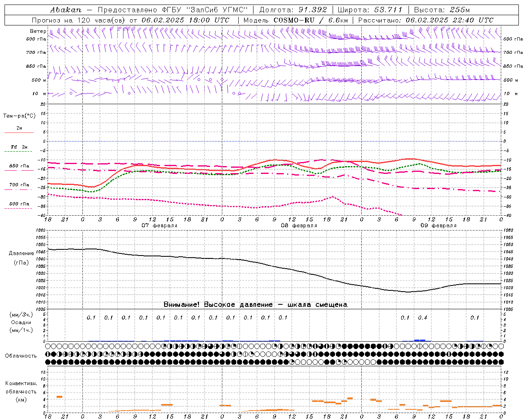This screenshot has width=525, height=420.
Task: Click the '0.4' precipitation amount value
Action: [422, 317]
